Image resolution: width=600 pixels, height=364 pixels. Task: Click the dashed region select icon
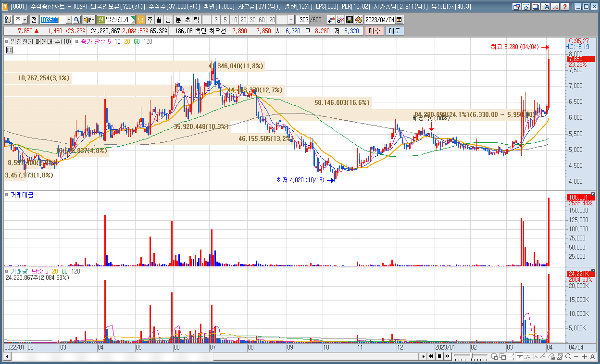point(511,356)
